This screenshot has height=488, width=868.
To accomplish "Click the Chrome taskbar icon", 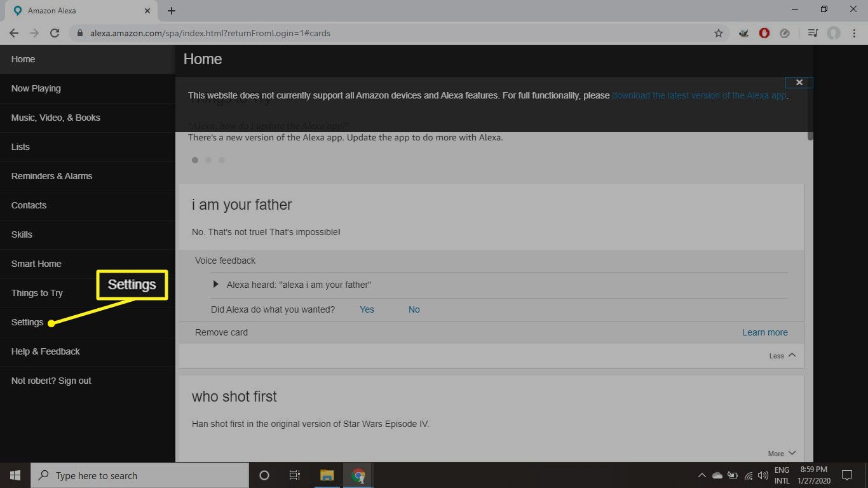I will click(x=358, y=475).
